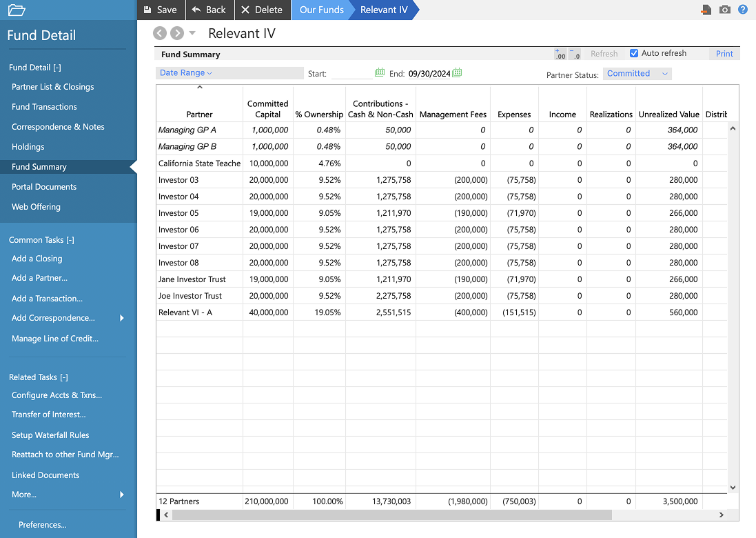Screen dimensions: 756x538
Task: Click Add a Transaction... link
Action: (48, 299)
